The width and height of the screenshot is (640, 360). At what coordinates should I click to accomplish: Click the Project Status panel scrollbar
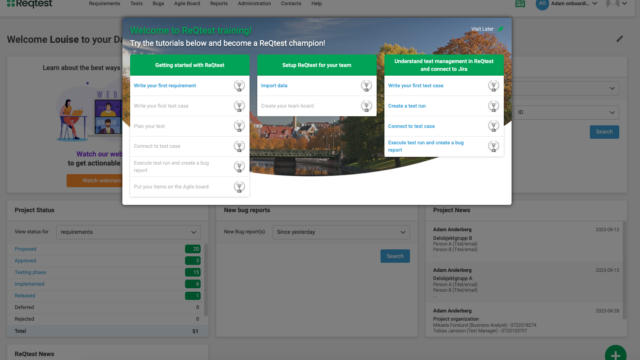206,280
